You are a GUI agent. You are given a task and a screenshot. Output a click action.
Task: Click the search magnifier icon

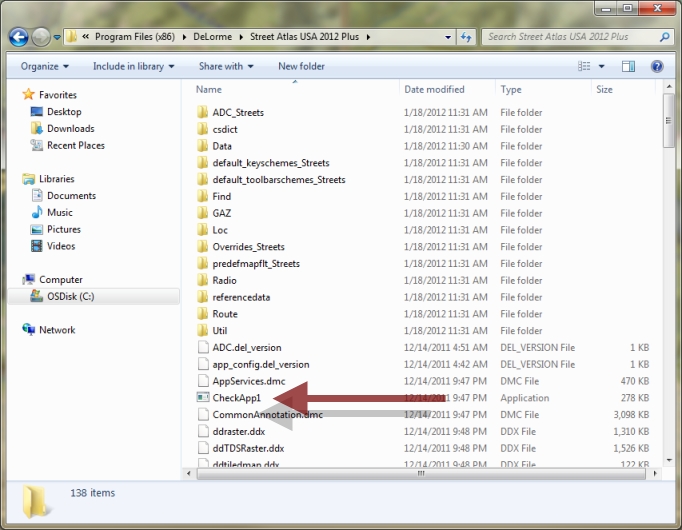664,37
